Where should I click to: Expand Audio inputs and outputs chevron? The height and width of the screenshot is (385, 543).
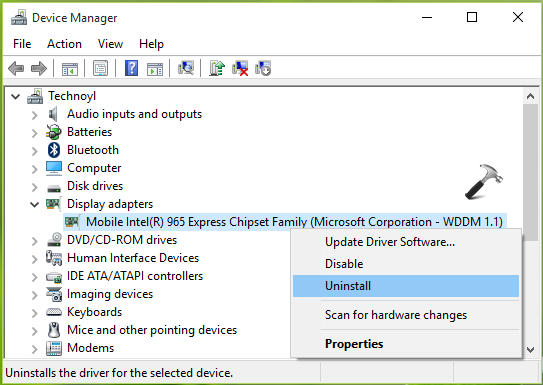[x=34, y=115]
